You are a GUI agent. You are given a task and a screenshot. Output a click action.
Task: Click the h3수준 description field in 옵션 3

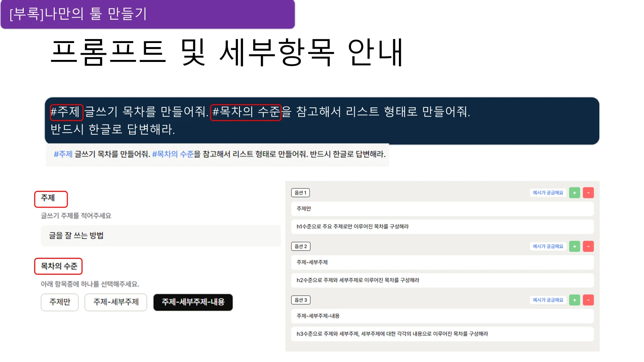442,334
